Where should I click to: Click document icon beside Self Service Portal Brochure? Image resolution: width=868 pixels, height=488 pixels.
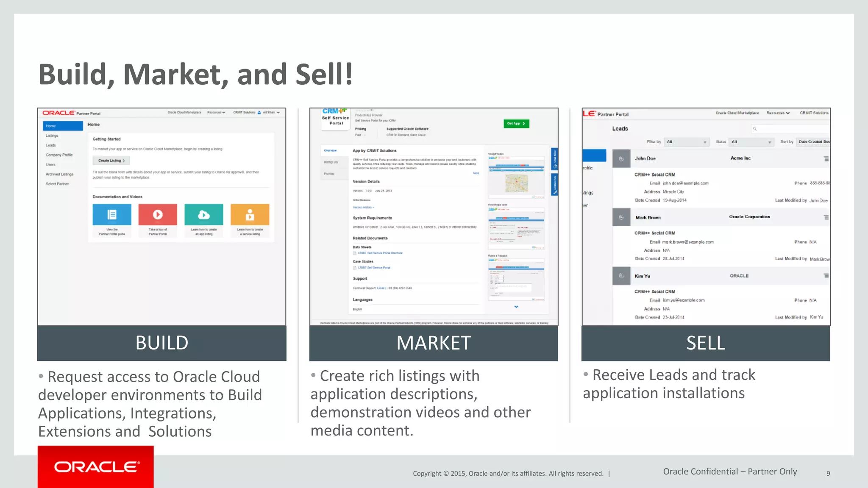tap(355, 253)
